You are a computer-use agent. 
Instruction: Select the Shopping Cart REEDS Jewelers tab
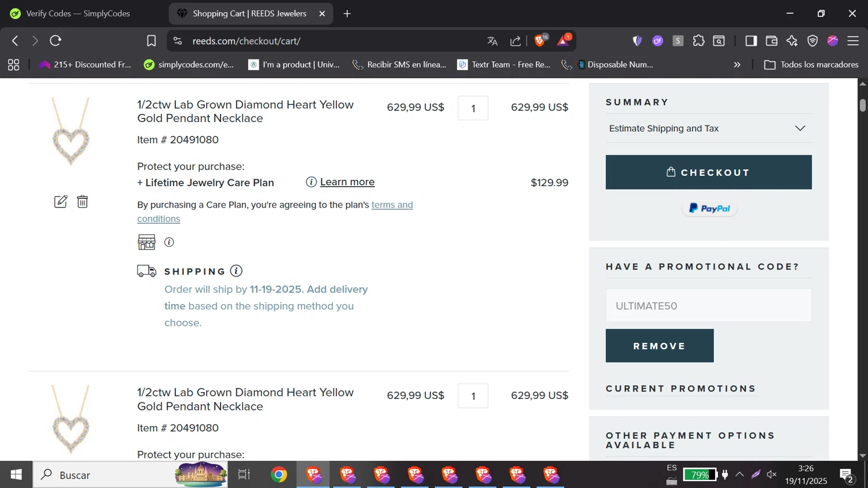pyautogui.click(x=250, y=13)
